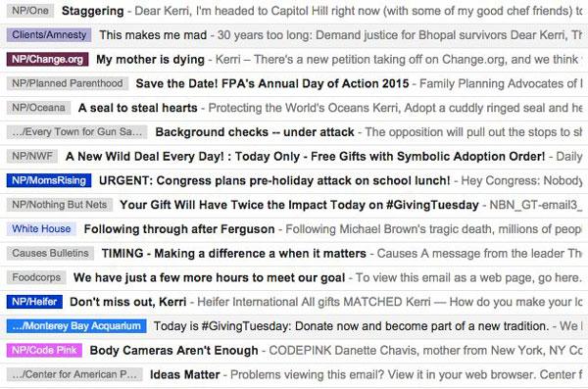This screenshot has height=389, width=588.
Task: Select the NP/Change.org maroon label
Action: click(x=47, y=59)
